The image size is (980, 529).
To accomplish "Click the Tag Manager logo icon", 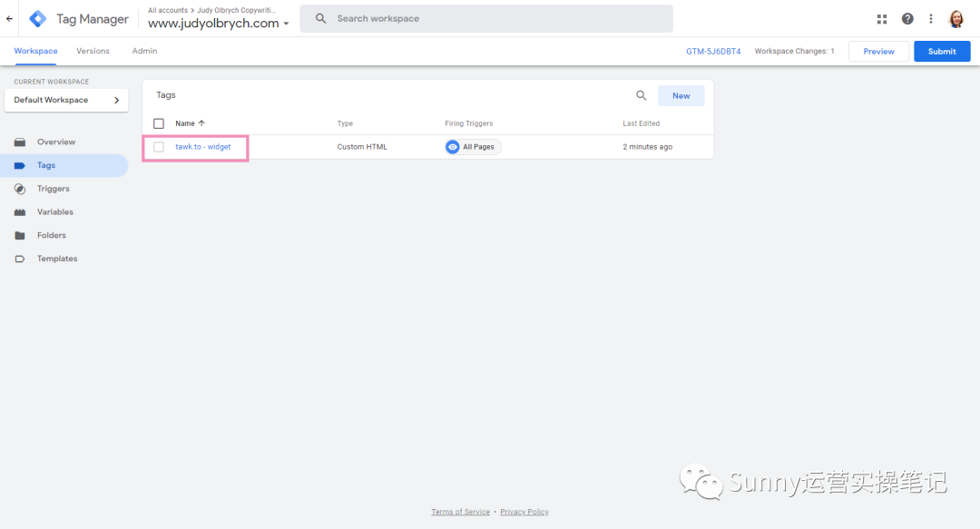I will click(x=38, y=19).
